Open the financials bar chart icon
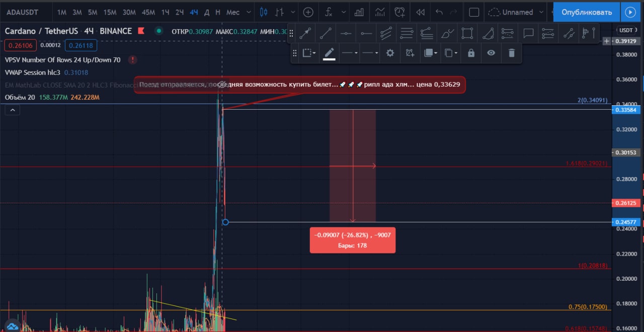This screenshot has width=644, height=332. tap(359, 12)
